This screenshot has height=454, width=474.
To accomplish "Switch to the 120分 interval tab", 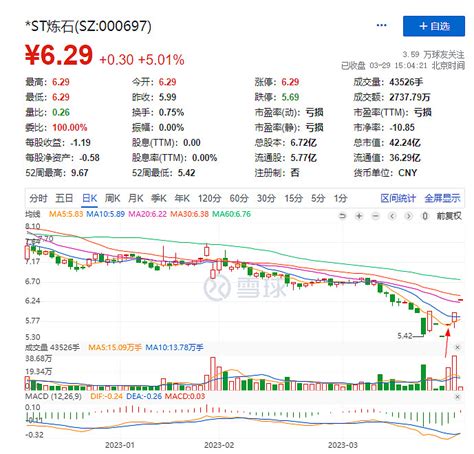I will click(x=209, y=198).
